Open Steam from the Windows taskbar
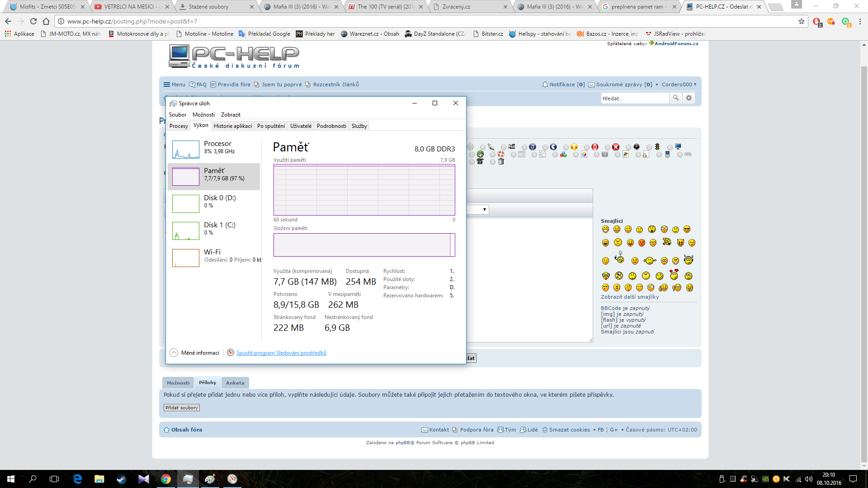868x488 pixels. [x=122, y=479]
